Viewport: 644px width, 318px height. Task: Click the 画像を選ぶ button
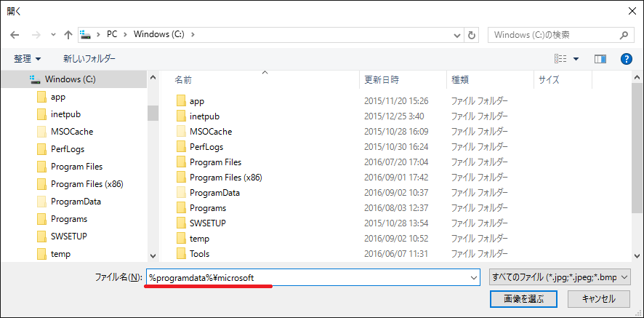click(513, 298)
